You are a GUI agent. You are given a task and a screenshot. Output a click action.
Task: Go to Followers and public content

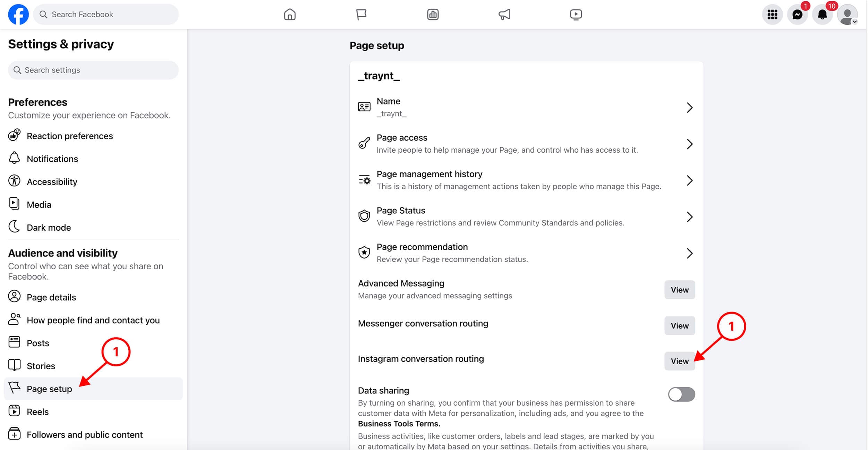point(84,435)
